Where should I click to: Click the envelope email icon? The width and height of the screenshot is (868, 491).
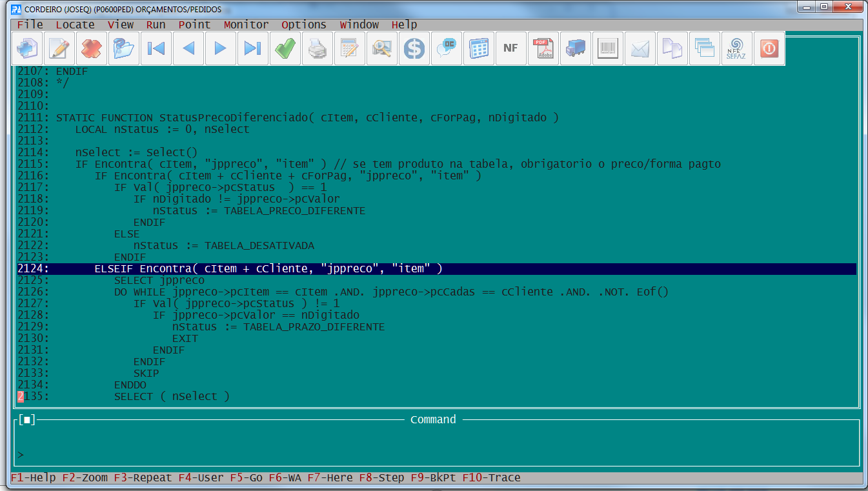coord(640,48)
